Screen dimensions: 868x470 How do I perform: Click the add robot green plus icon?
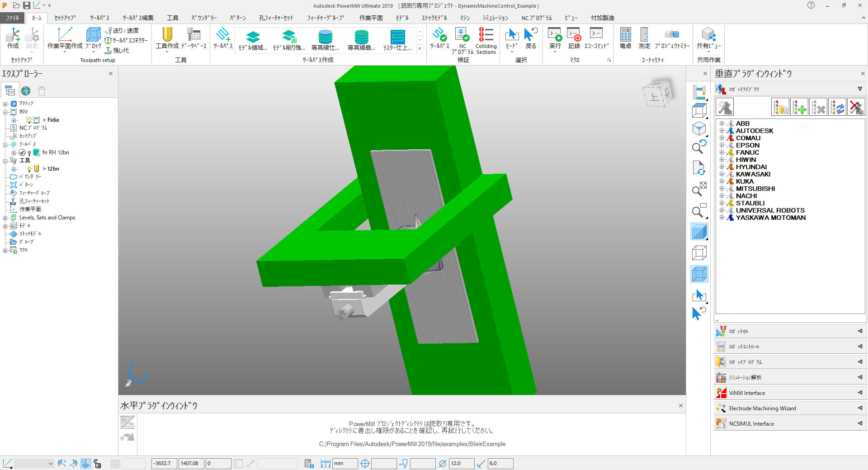click(x=799, y=107)
